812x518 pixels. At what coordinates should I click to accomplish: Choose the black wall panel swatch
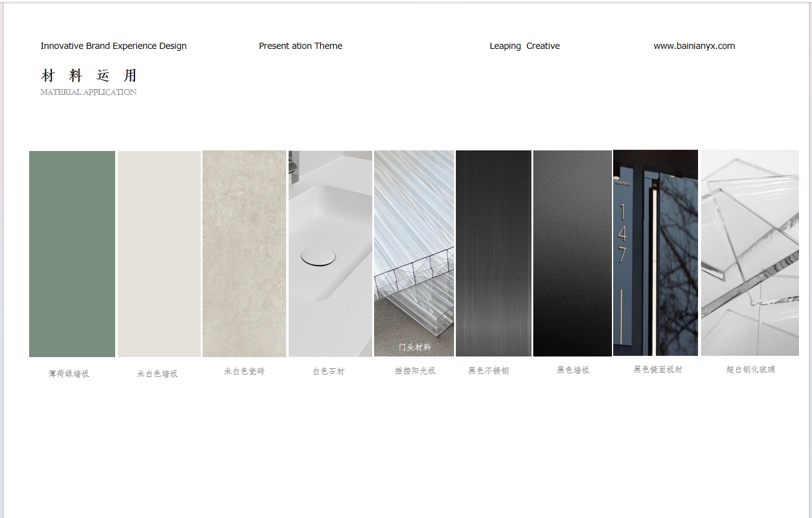[x=572, y=253]
